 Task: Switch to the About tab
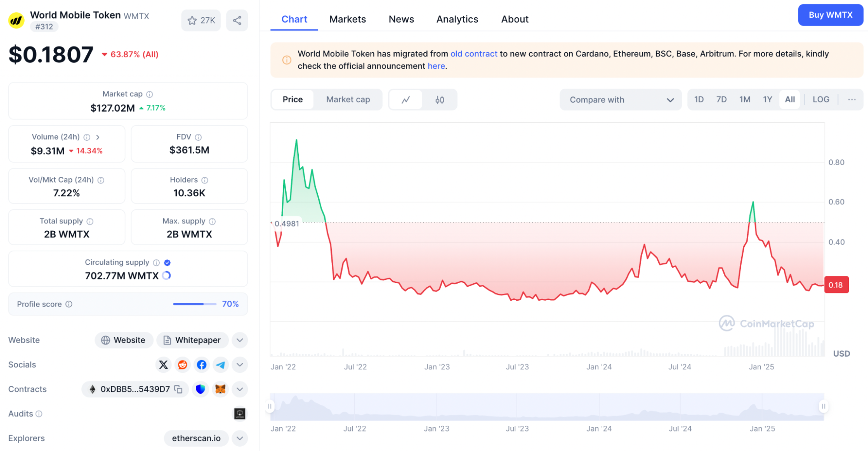(x=515, y=19)
